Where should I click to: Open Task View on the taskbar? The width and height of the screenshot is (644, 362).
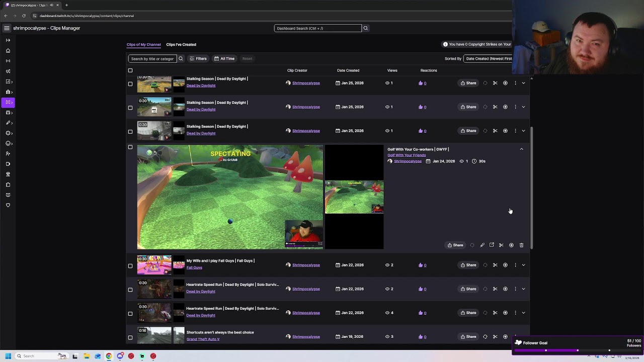click(x=75, y=356)
